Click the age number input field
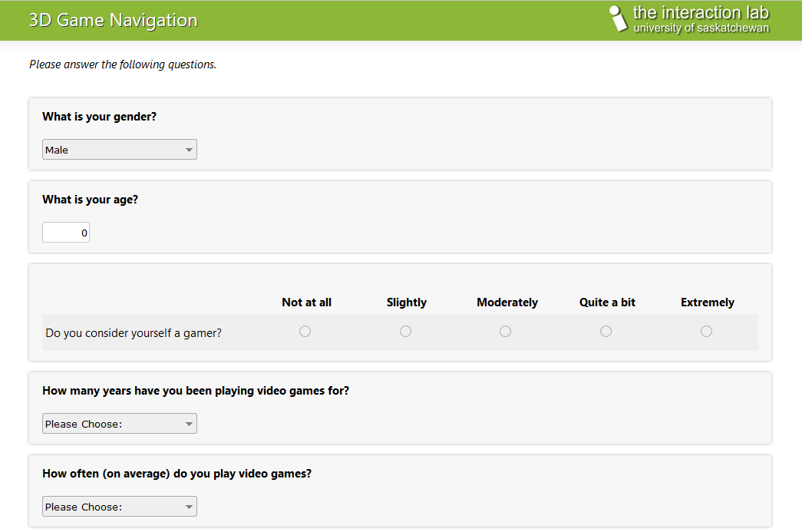802x532 pixels. tap(66, 233)
